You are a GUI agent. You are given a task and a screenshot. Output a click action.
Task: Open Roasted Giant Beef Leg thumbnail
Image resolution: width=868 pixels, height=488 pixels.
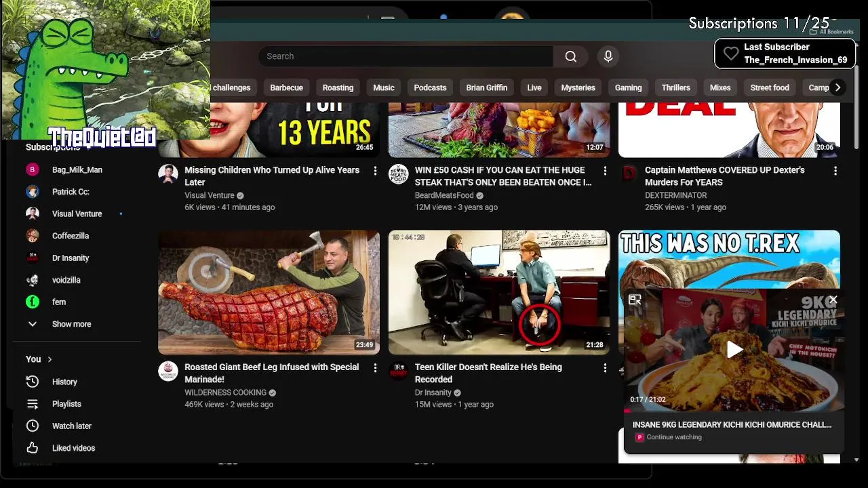(x=269, y=292)
